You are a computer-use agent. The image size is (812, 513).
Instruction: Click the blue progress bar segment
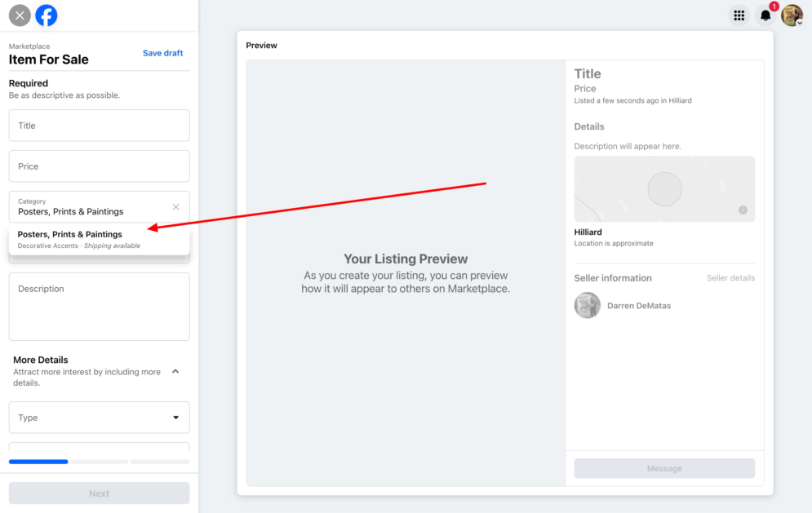click(38, 462)
